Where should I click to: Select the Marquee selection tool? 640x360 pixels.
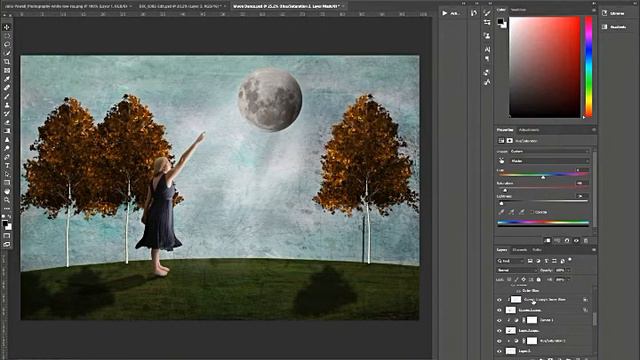(x=7, y=36)
